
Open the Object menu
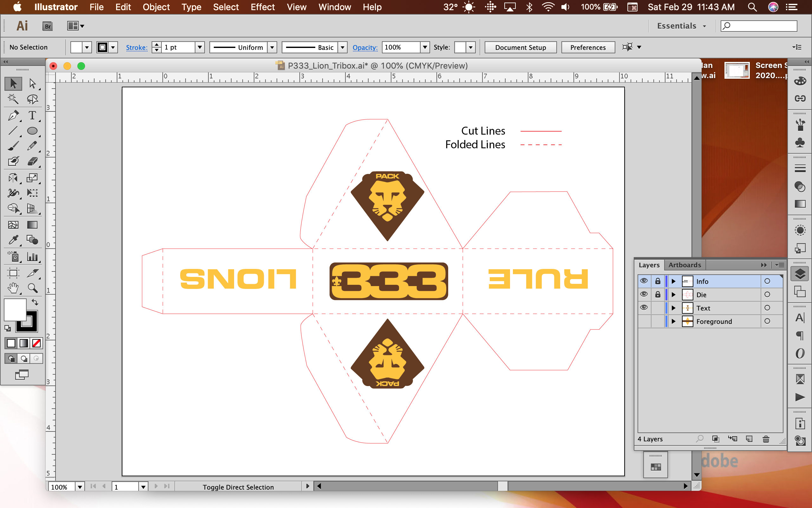click(156, 7)
